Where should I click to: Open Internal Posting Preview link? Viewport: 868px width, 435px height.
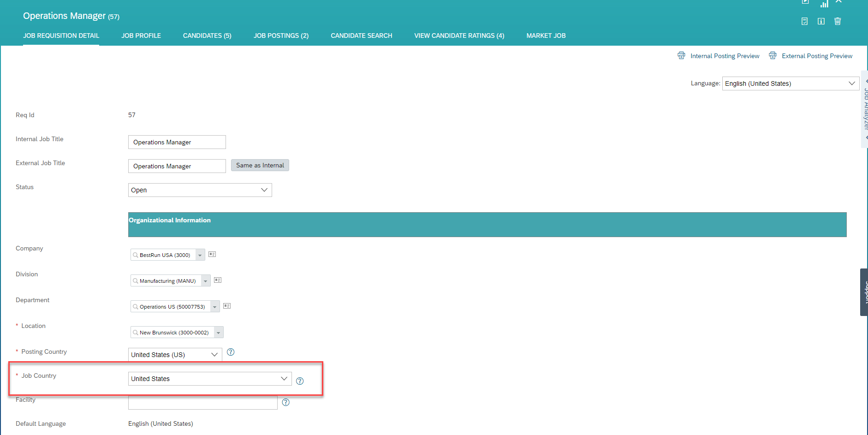tap(725, 56)
